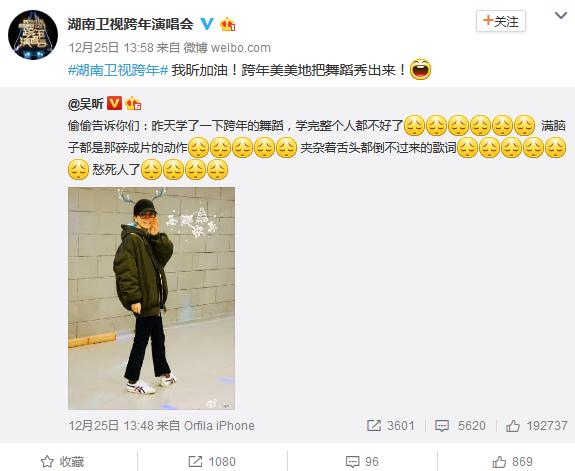Click the crown badge next to 吴昕
The image size is (575, 471).
[x=133, y=104]
